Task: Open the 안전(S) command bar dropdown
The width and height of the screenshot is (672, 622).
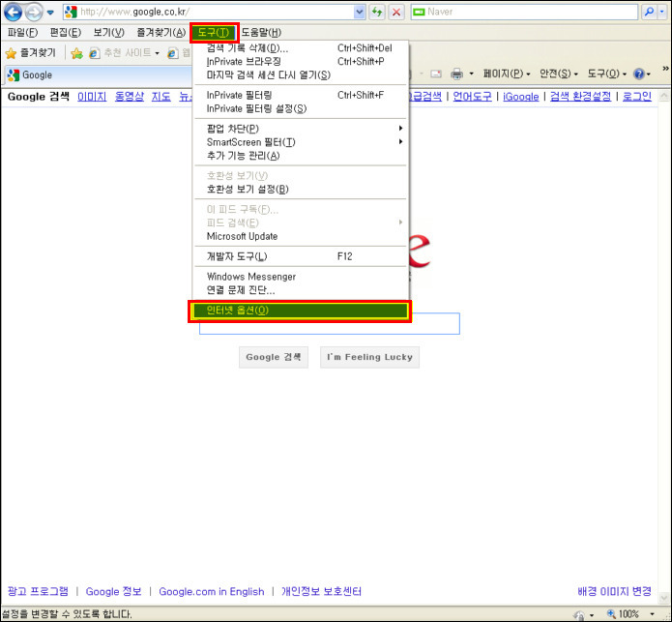Action: [x=559, y=74]
